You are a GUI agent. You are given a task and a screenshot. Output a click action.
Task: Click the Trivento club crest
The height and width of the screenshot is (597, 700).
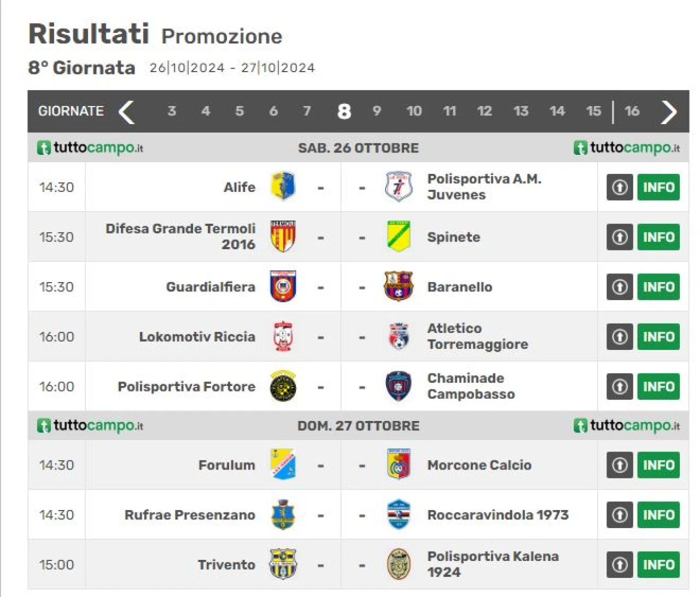(283, 564)
